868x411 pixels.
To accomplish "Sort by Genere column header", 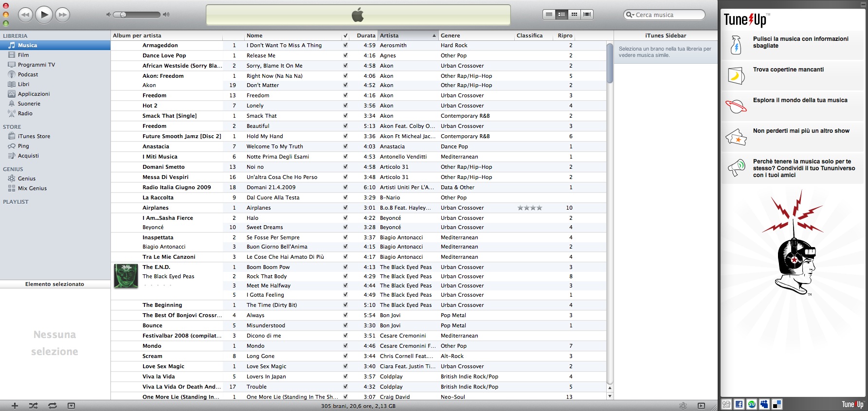I will tap(476, 36).
